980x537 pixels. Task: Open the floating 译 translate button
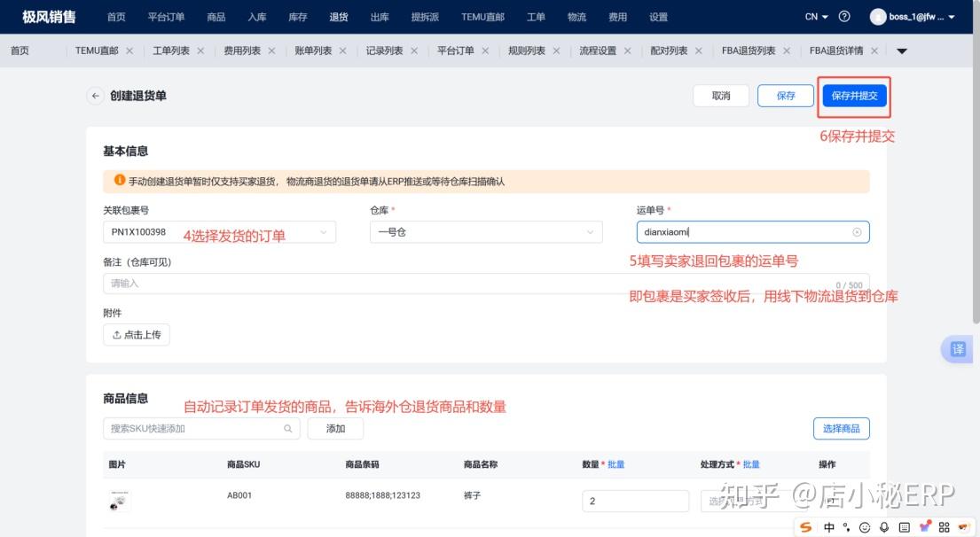pyautogui.click(x=958, y=349)
